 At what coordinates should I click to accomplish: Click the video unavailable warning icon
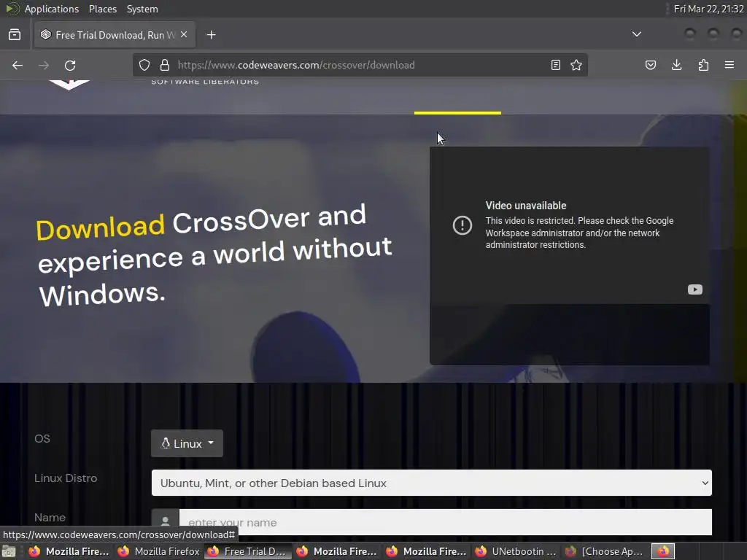point(462,225)
